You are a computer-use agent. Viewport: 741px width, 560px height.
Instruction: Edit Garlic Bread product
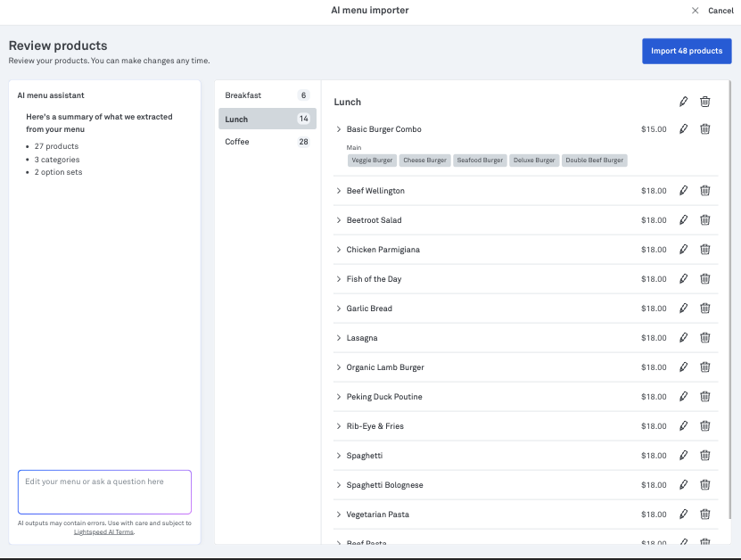(x=683, y=309)
